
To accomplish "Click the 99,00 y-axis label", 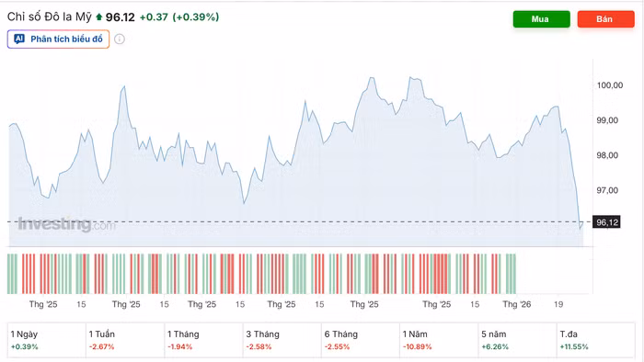I will pyautogui.click(x=607, y=120).
